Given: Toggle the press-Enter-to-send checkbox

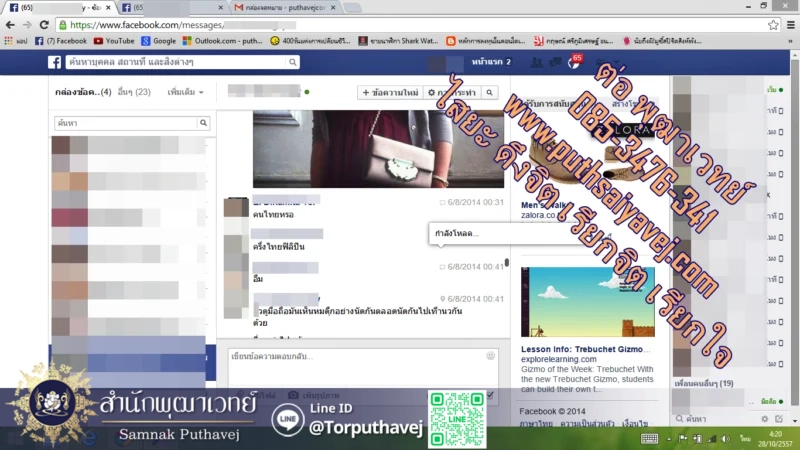Looking at the screenshot, I should (x=490, y=395).
